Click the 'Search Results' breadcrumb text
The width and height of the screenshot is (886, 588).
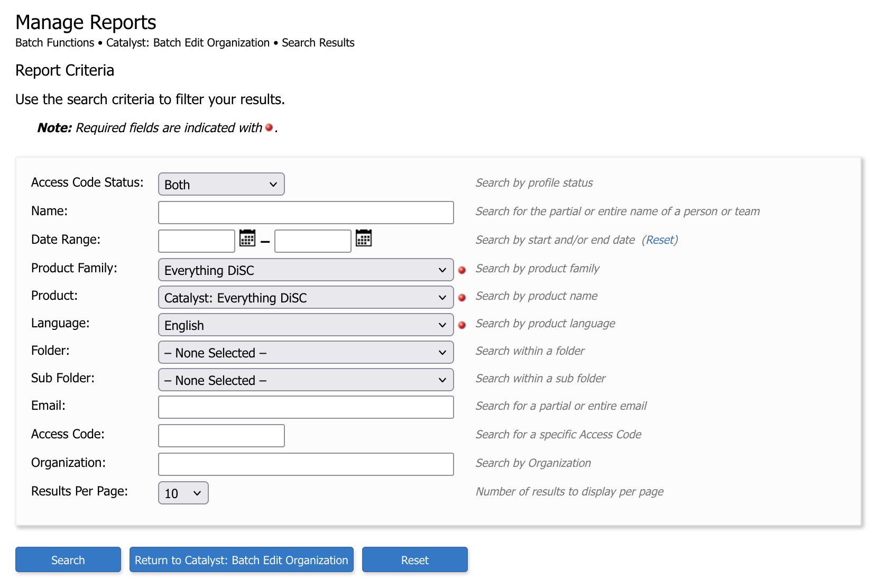tap(318, 43)
